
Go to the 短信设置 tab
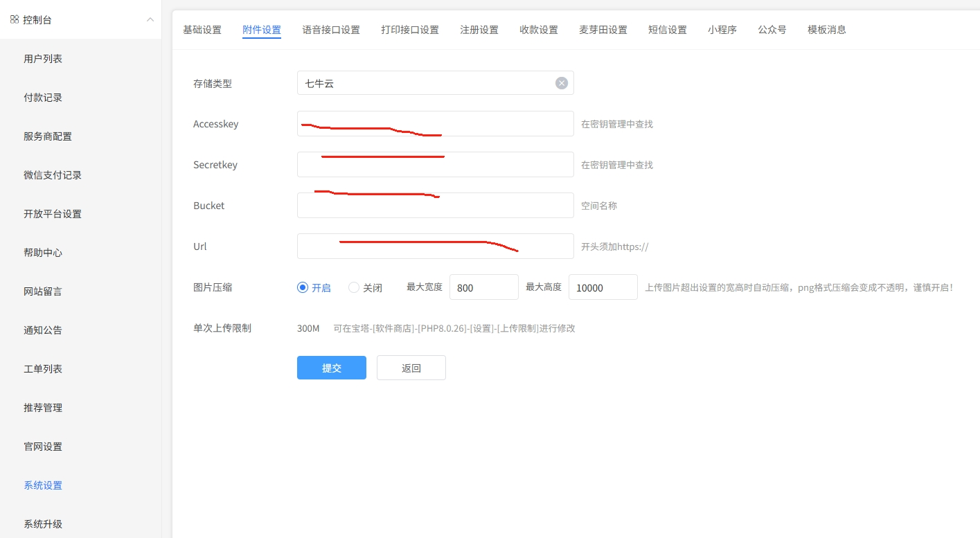(667, 30)
